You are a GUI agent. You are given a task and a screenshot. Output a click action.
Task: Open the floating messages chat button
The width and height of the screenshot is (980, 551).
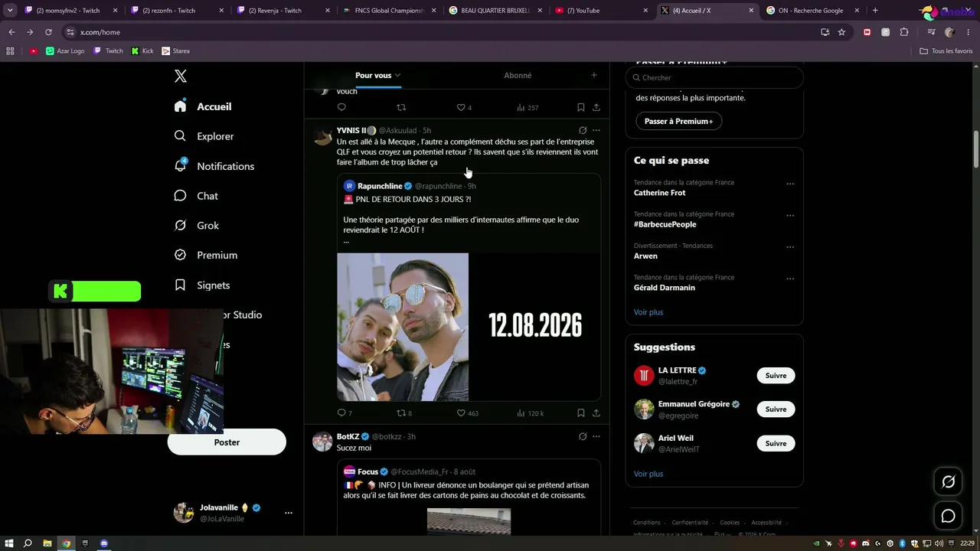point(949,516)
